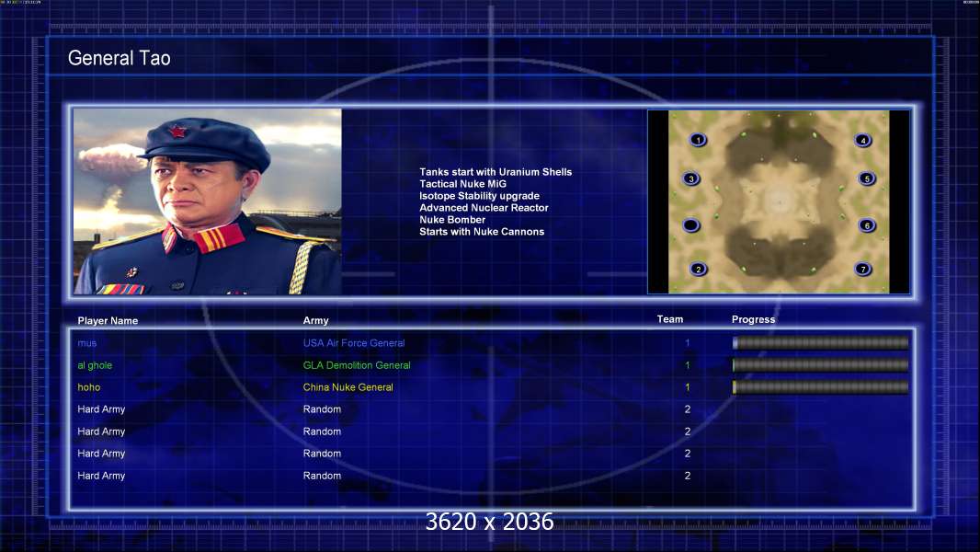Click start position marker 2 on the map
This screenshot has height=552, width=980.
698,270
